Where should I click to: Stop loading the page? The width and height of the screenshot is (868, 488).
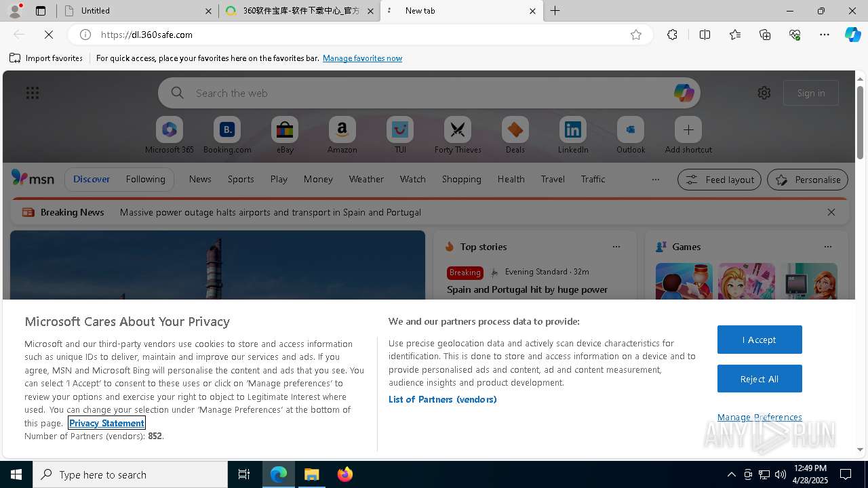coord(49,35)
